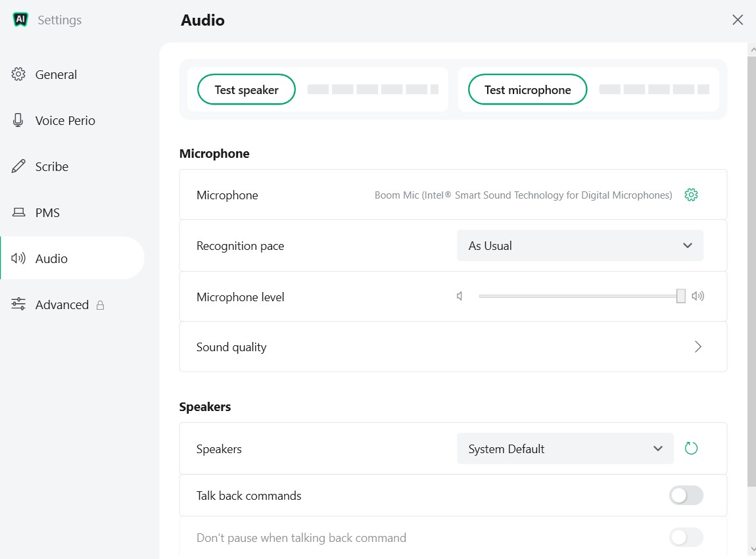Click the Voice Perio microphone icon
This screenshot has height=559, width=756.
click(x=18, y=120)
